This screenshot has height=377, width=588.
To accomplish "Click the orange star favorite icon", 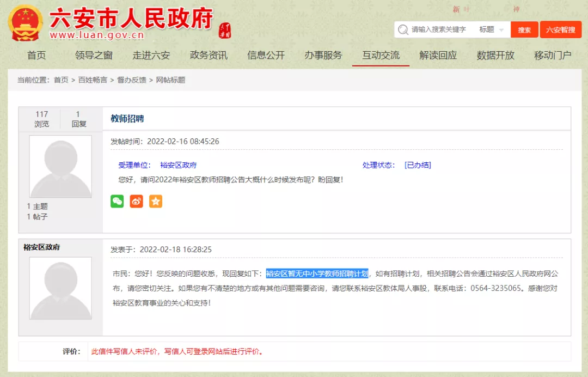I will (156, 201).
